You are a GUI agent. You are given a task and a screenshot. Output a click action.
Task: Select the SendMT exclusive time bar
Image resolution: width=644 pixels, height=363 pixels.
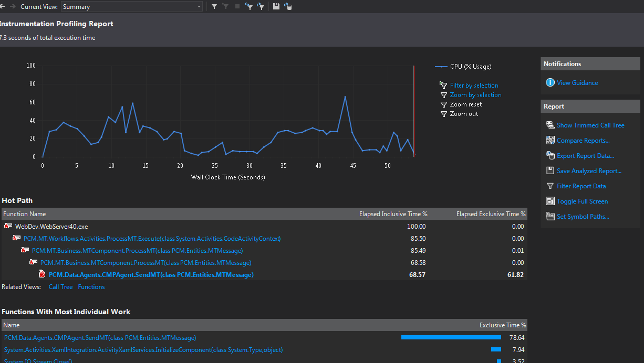[x=451, y=337]
